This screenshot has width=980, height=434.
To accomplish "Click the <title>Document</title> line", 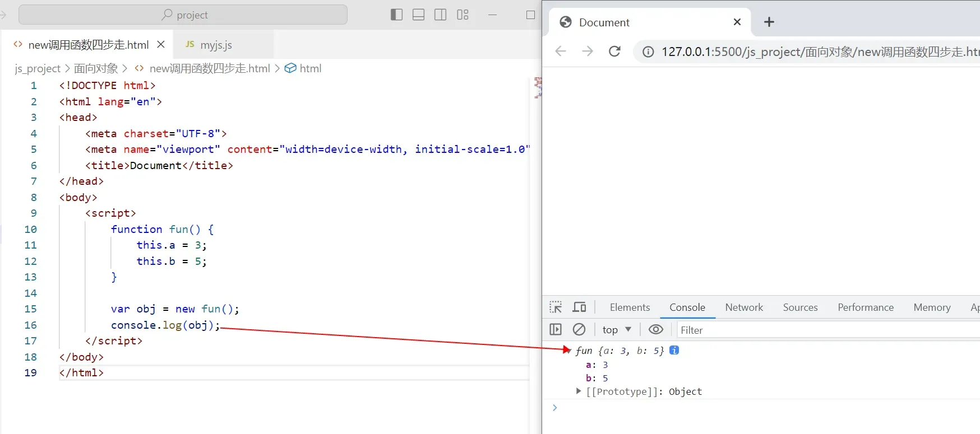I will 159,165.
